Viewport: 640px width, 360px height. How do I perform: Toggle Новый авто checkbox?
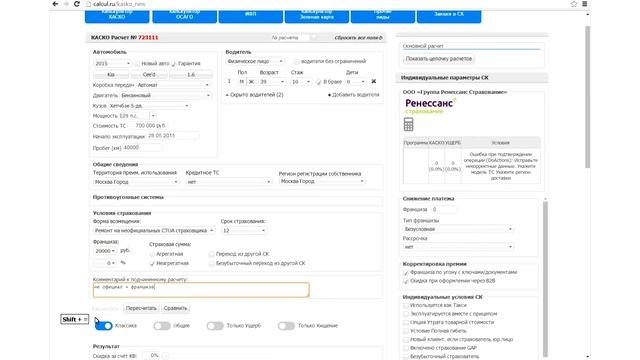[137, 64]
